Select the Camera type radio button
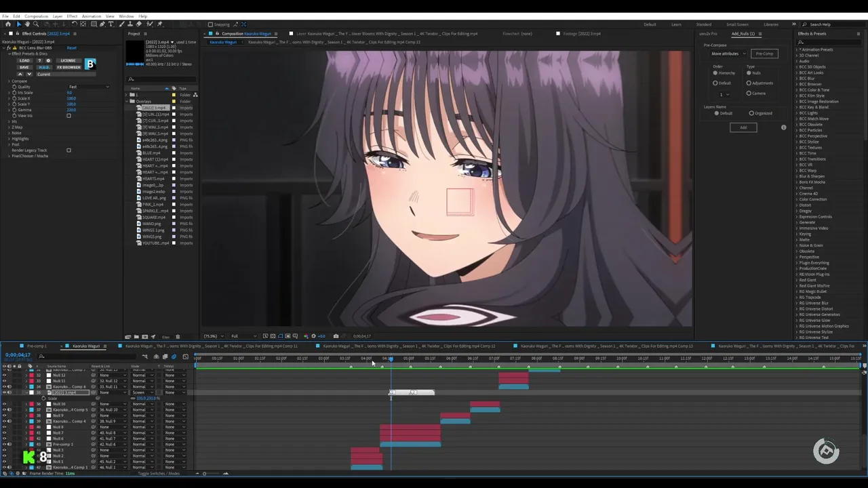The image size is (868, 488). pyautogui.click(x=749, y=93)
